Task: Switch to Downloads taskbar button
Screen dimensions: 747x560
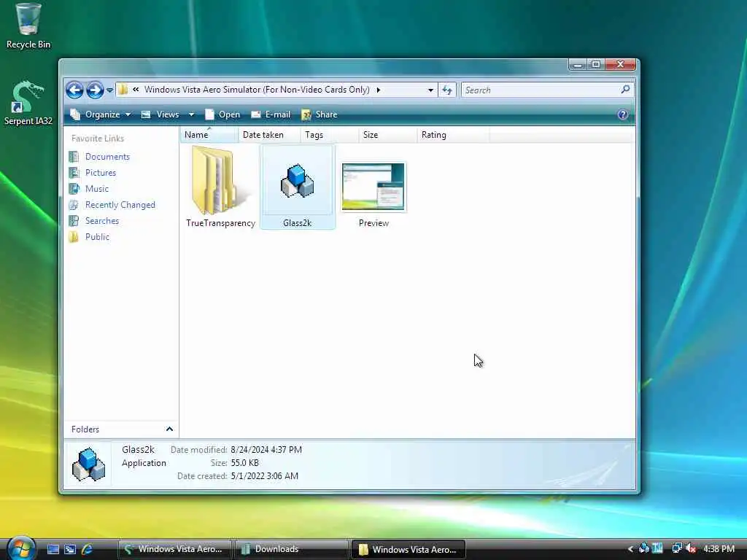Action: tap(292, 549)
